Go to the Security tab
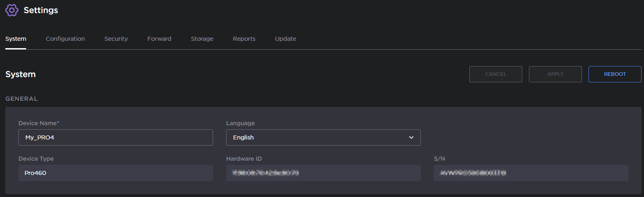 click(x=116, y=39)
